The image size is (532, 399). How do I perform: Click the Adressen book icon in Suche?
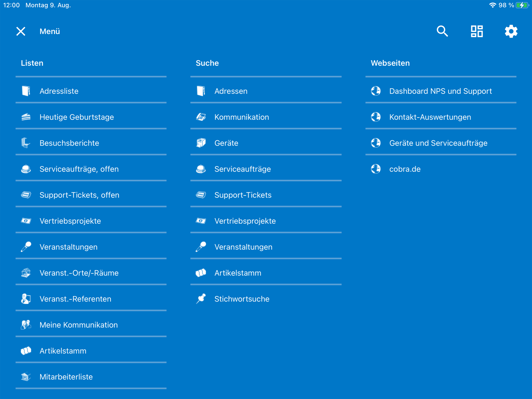point(201,91)
